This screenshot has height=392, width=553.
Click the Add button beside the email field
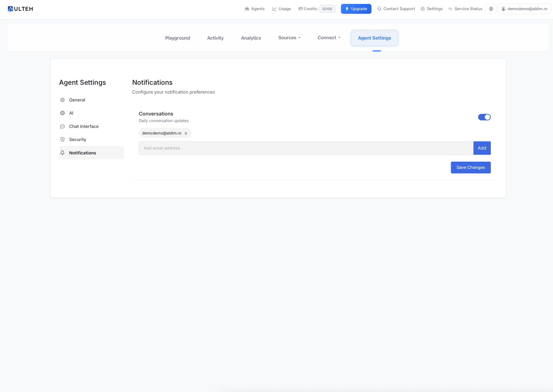[x=482, y=148]
